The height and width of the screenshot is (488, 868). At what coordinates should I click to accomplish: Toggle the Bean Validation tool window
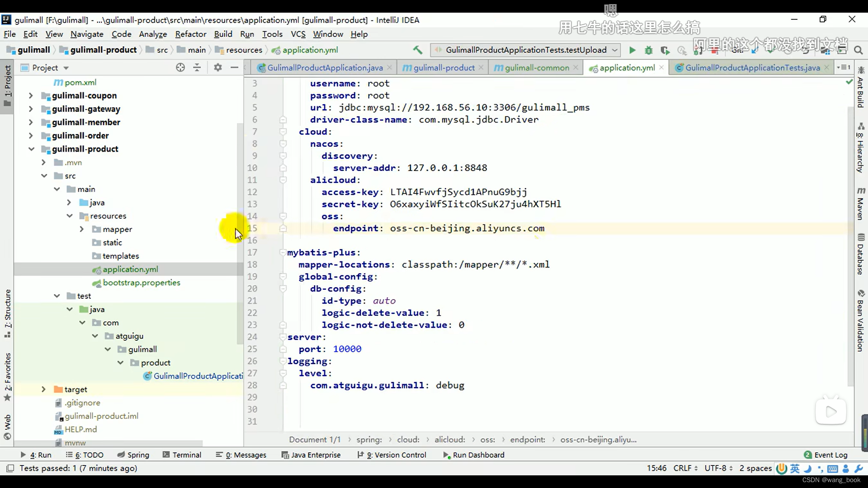pyautogui.click(x=861, y=321)
